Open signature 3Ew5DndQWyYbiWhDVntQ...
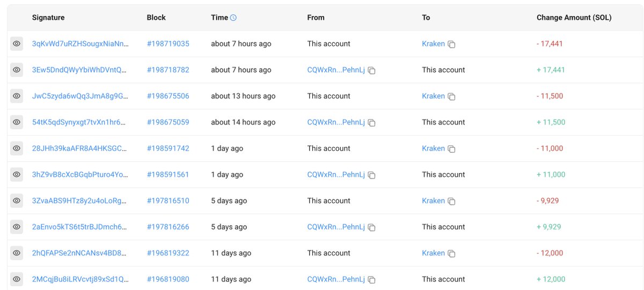The image size is (644, 290). coord(80,70)
